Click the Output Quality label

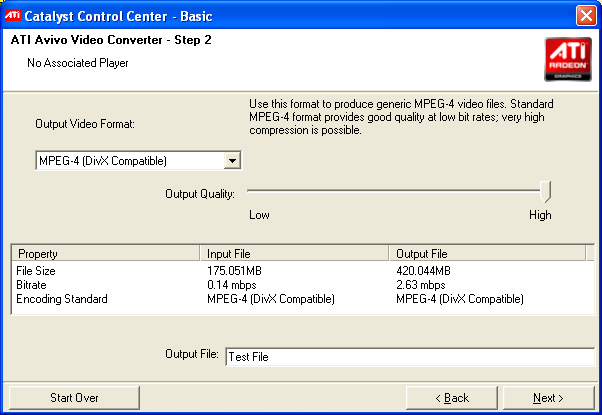point(200,194)
